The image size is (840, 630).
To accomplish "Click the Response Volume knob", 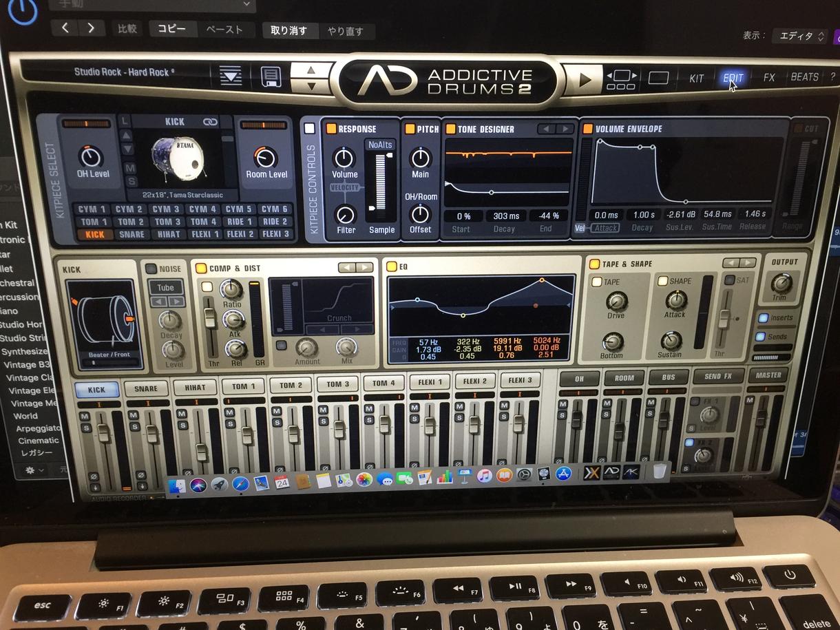I will click(x=344, y=158).
